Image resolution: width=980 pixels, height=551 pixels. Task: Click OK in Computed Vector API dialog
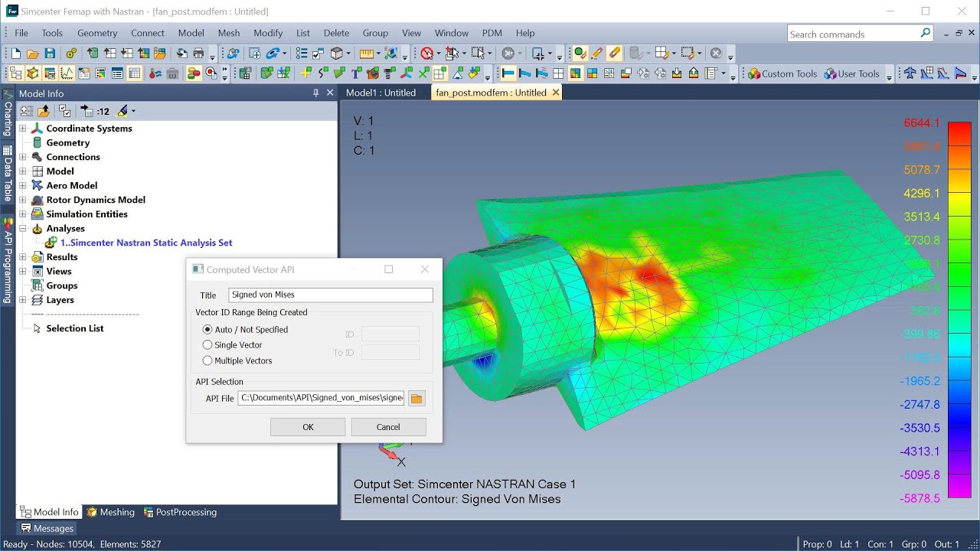[308, 427]
